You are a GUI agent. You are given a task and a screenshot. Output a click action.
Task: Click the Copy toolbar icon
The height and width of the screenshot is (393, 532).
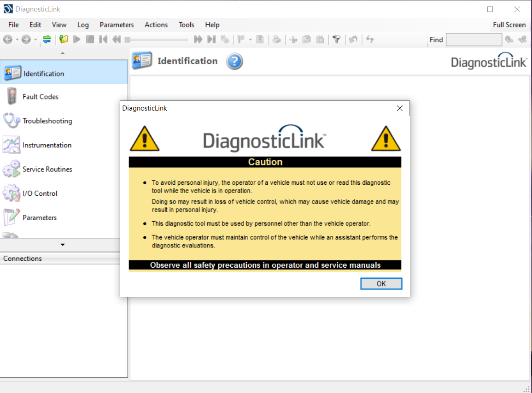(x=307, y=39)
